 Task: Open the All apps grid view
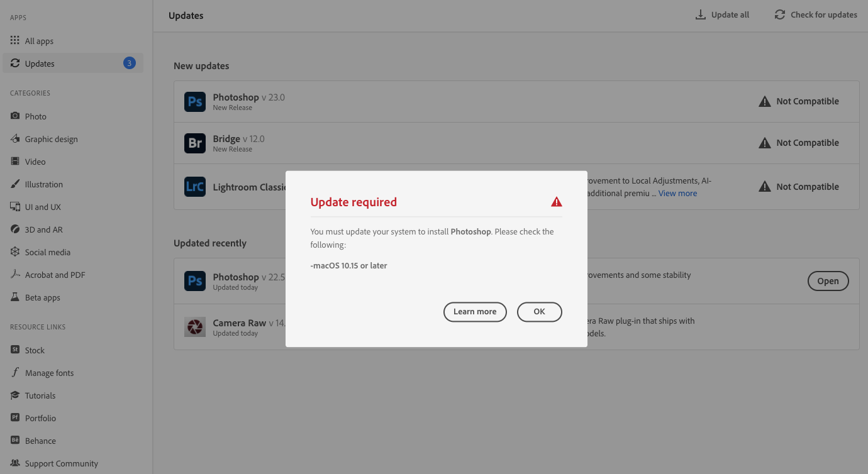coord(31,41)
